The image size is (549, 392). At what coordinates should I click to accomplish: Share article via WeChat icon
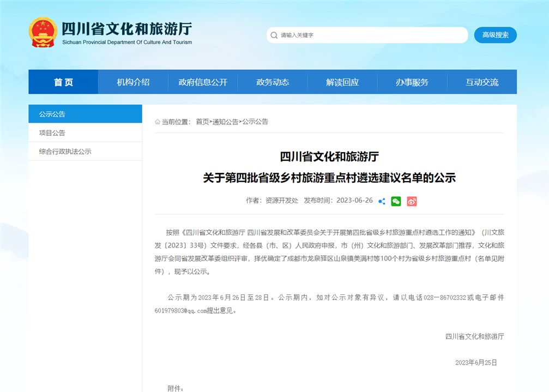click(396, 201)
